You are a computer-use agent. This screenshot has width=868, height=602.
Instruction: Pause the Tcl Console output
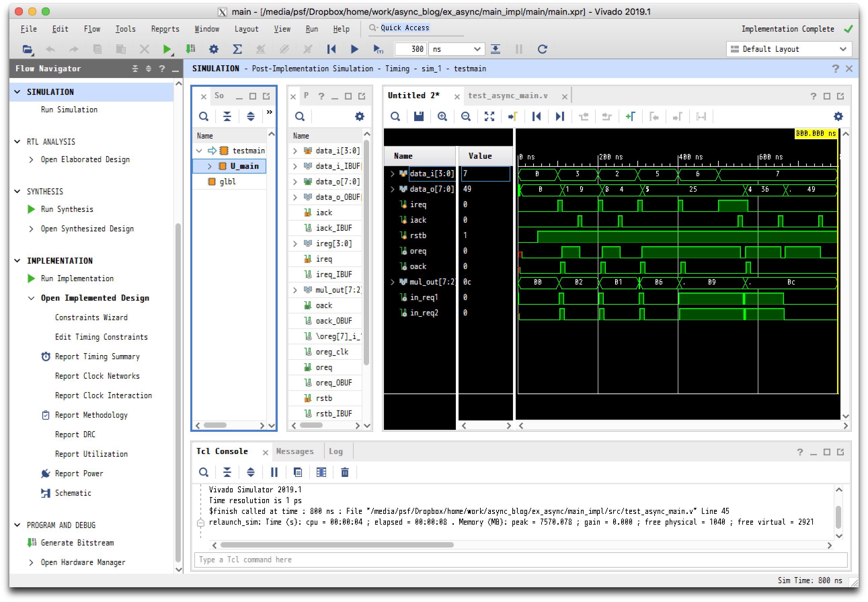click(x=274, y=472)
